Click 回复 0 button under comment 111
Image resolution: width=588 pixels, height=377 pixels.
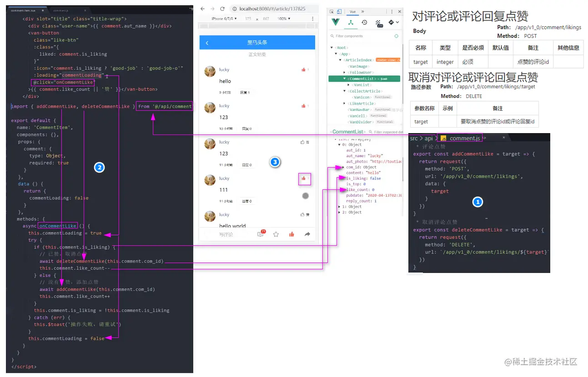click(246, 201)
